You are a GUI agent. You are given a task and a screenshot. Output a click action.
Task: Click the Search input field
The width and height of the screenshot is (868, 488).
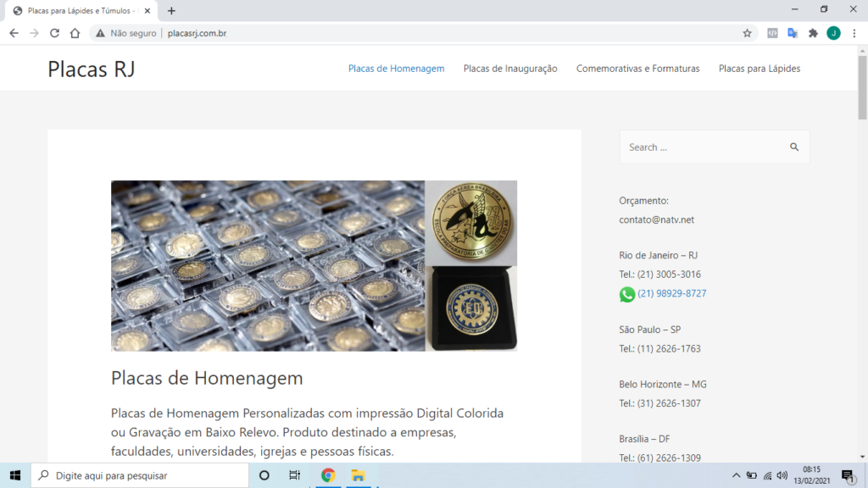point(702,147)
